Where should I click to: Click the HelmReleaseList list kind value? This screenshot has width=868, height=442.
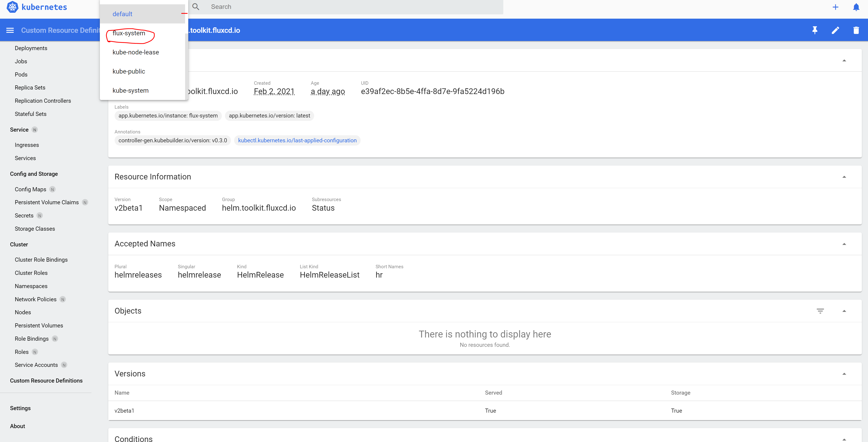coord(329,275)
